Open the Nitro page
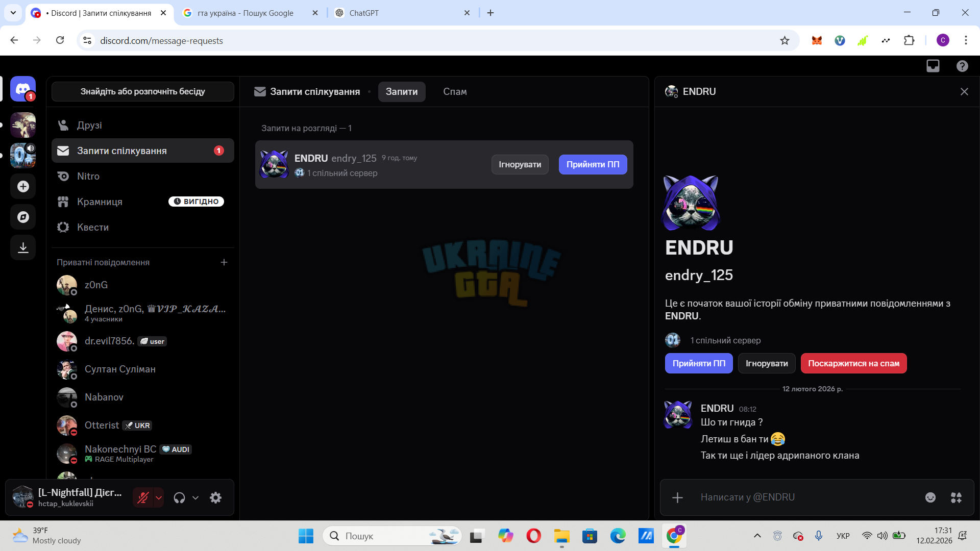 143,176
